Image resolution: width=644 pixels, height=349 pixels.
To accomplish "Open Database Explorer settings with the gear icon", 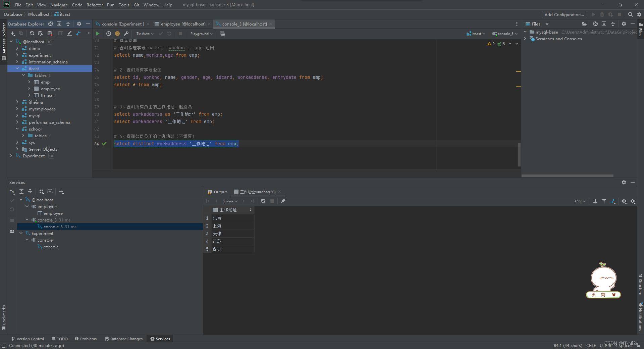I will [x=79, y=24].
